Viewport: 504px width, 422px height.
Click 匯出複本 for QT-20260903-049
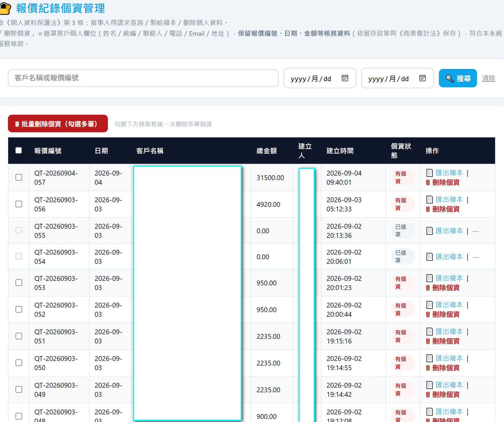tap(449, 385)
